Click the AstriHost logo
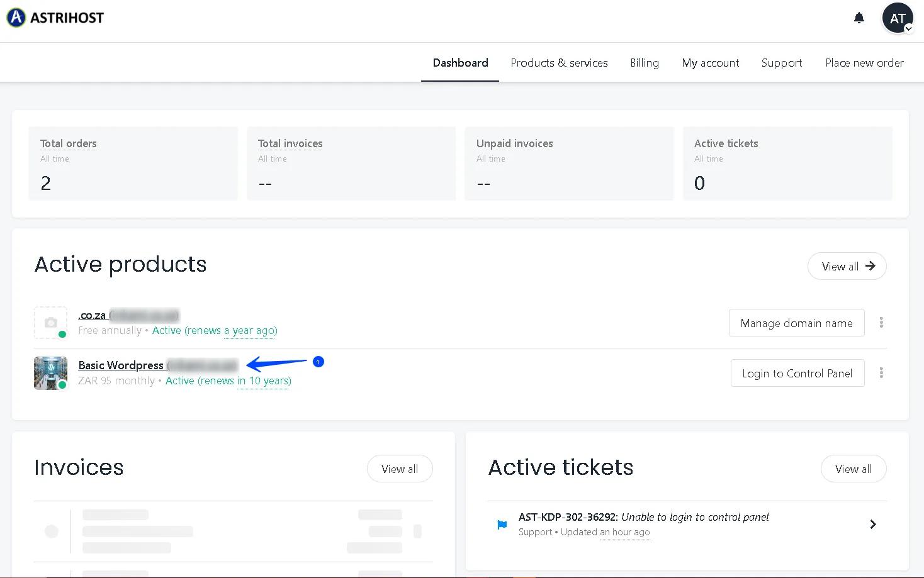This screenshot has height=578, width=924. pos(55,18)
